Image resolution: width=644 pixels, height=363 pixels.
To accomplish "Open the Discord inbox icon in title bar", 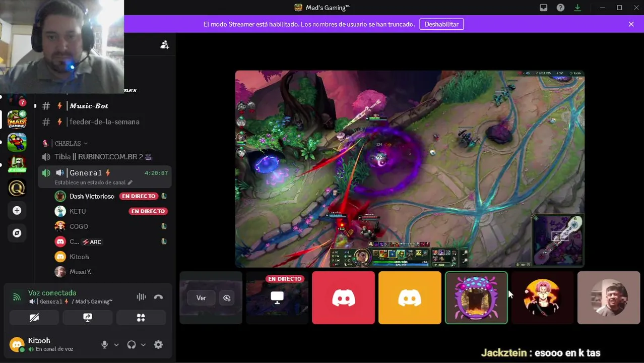I will [543, 8].
